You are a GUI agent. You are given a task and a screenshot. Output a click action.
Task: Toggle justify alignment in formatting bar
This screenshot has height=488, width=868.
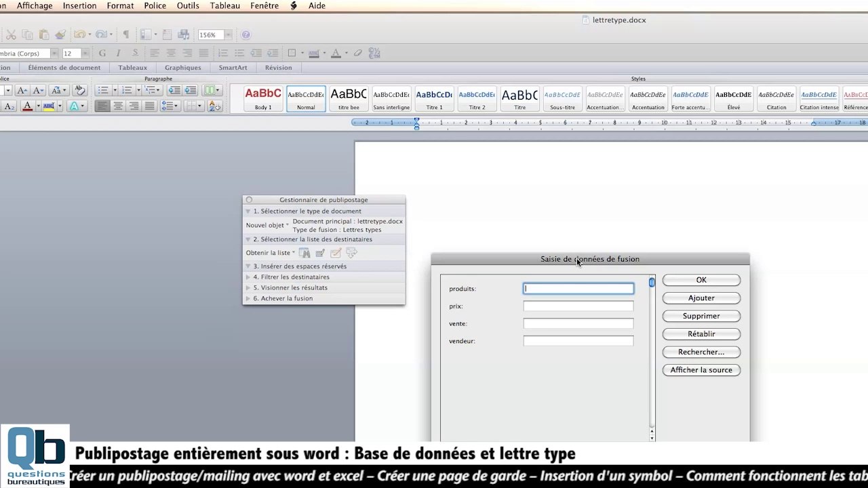coord(203,53)
